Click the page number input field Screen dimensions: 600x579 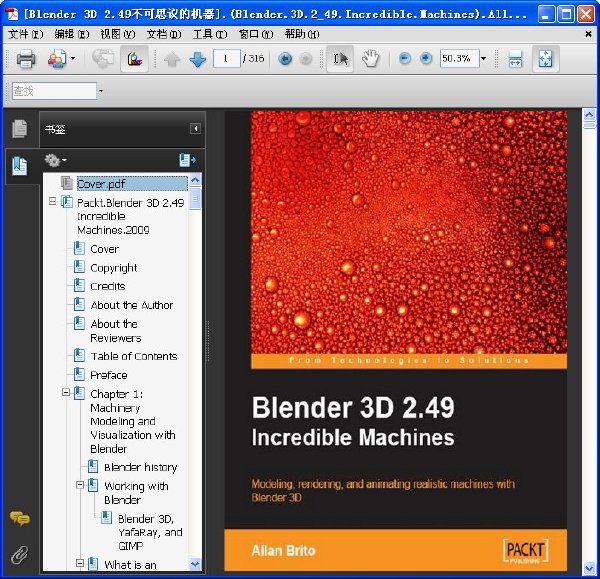click(x=226, y=59)
